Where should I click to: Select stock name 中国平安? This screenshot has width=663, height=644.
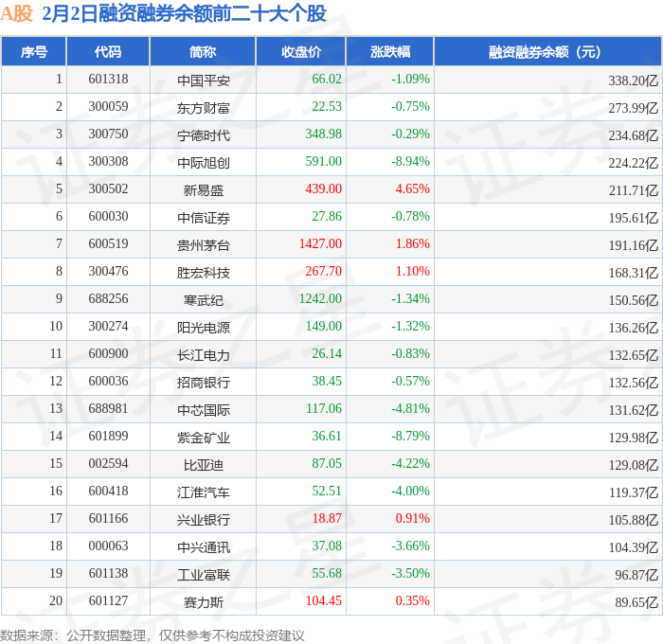pos(204,80)
